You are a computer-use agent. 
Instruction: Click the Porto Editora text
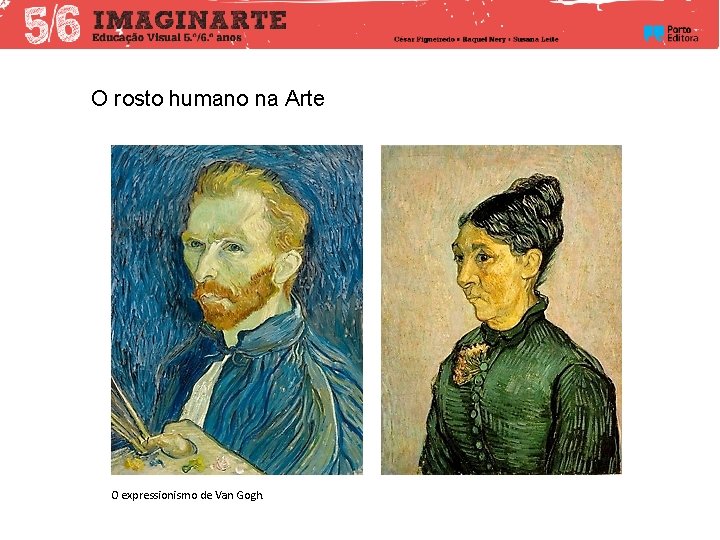[682, 34]
